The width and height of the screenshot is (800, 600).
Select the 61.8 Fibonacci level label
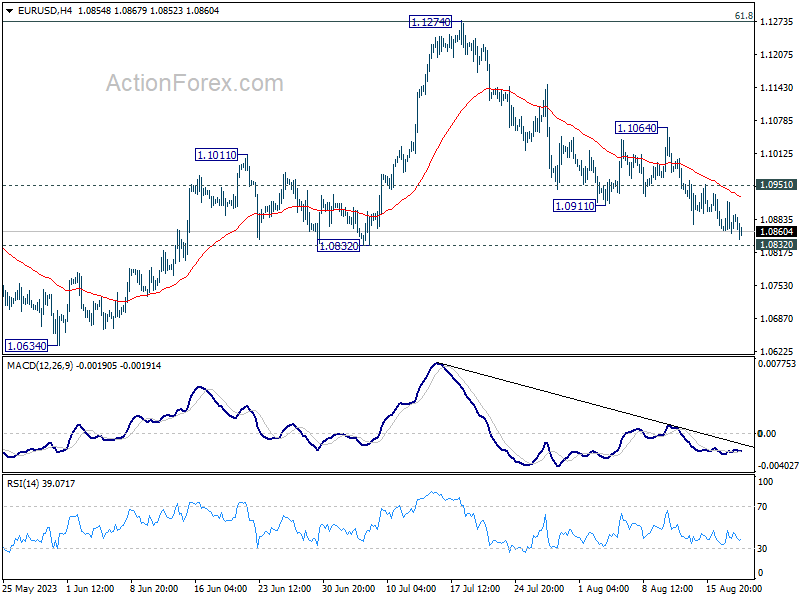pos(743,16)
